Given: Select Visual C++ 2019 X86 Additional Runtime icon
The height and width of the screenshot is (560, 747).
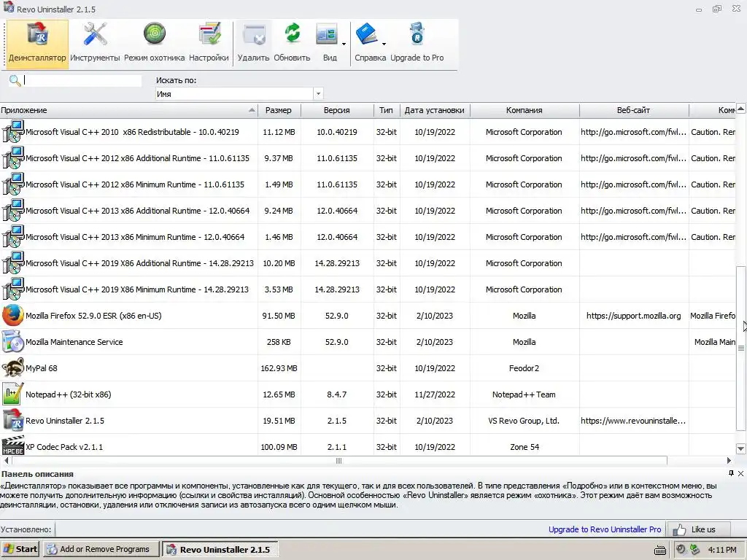Looking at the screenshot, I should point(13,262).
